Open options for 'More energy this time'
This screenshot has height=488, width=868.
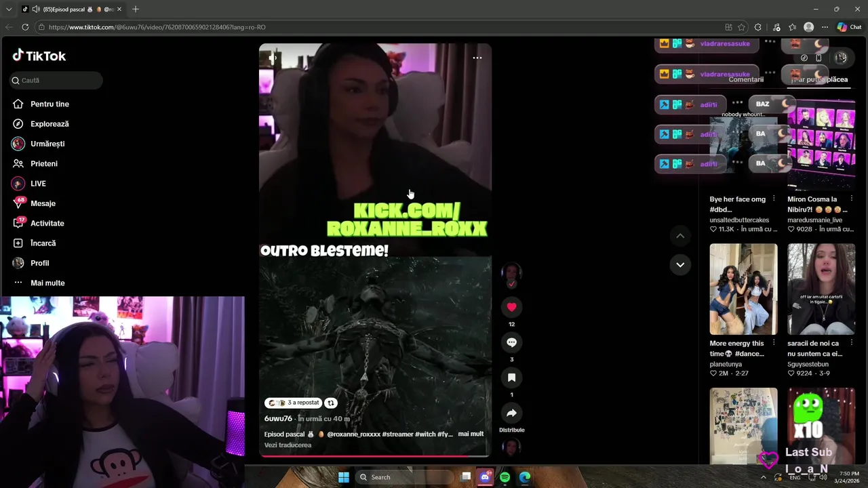[774, 344]
